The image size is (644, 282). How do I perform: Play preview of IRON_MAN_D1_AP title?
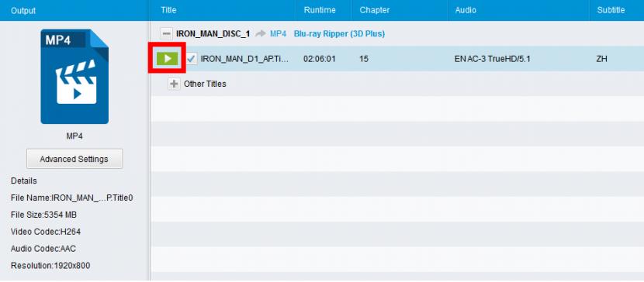tap(167, 59)
